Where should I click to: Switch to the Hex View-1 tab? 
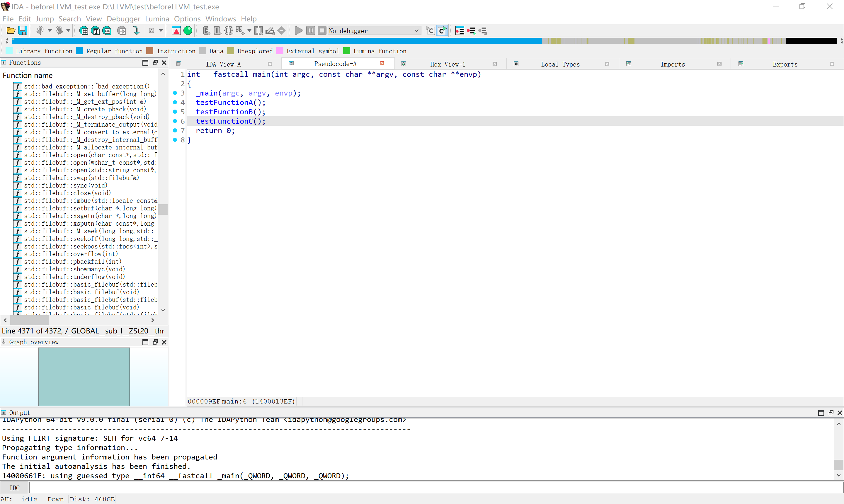[447, 64]
